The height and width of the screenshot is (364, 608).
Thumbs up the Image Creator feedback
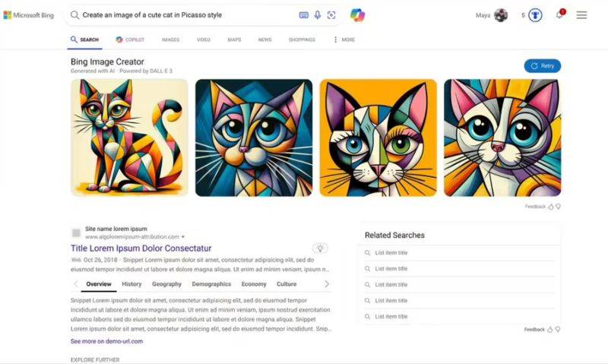[551, 207]
